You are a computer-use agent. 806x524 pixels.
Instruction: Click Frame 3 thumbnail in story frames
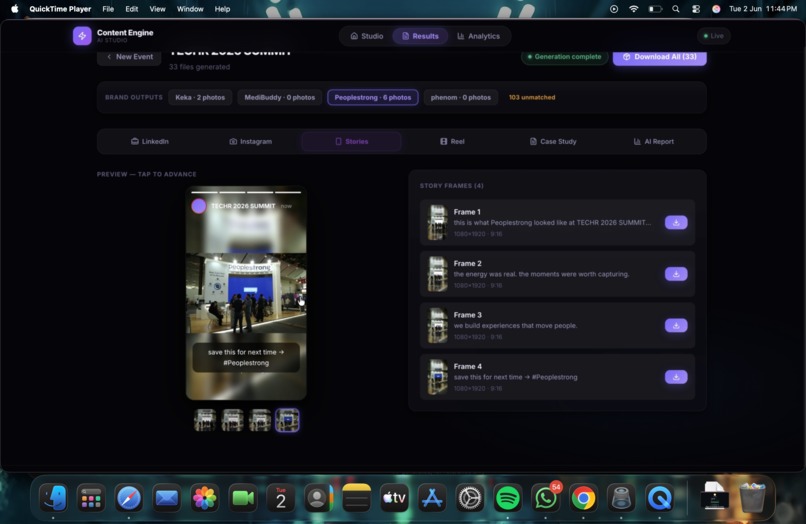coord(437,326)
